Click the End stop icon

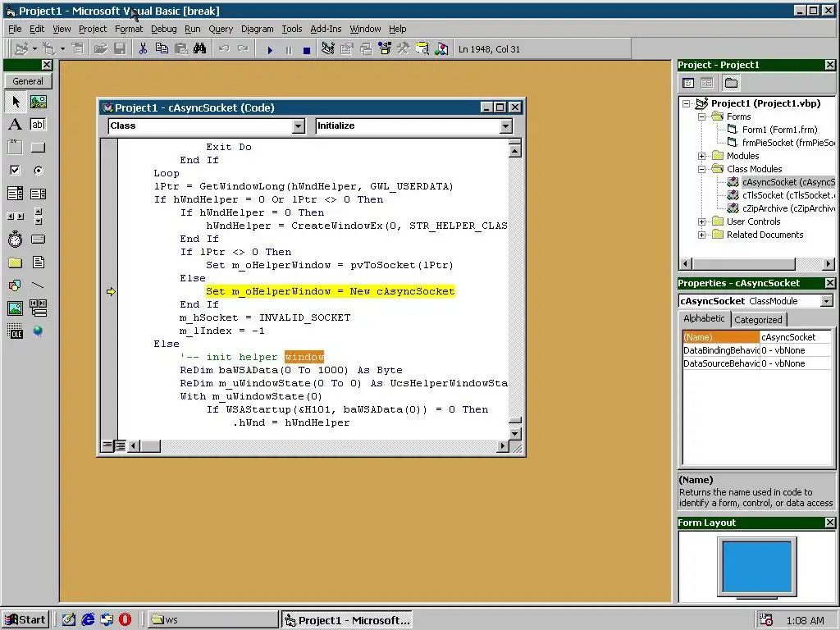coord(307,50)
